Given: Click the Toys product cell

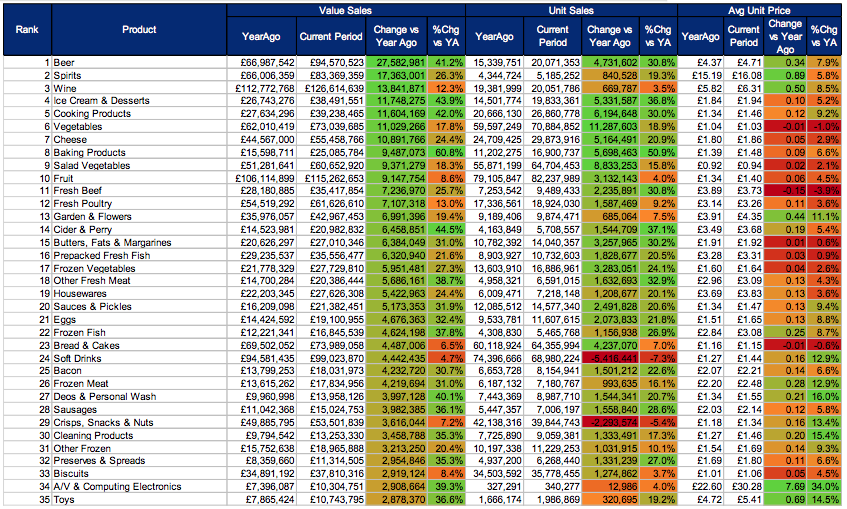Looking at the screenshot, I should click(139, 500).
